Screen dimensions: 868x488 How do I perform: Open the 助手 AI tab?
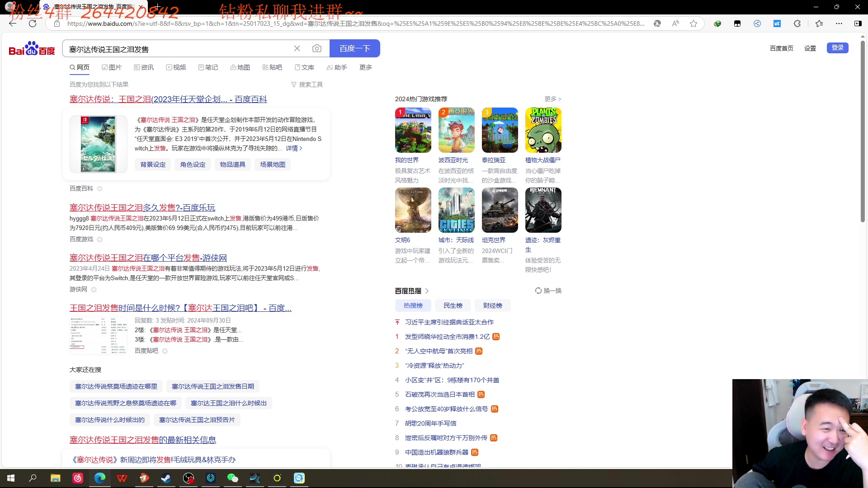(337, 67)
